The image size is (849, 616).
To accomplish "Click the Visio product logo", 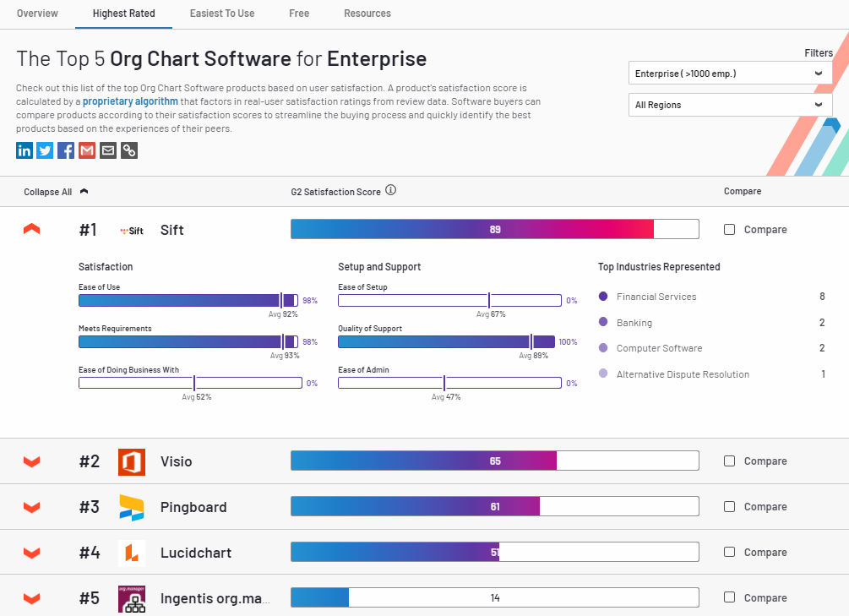I will point(132,462).
